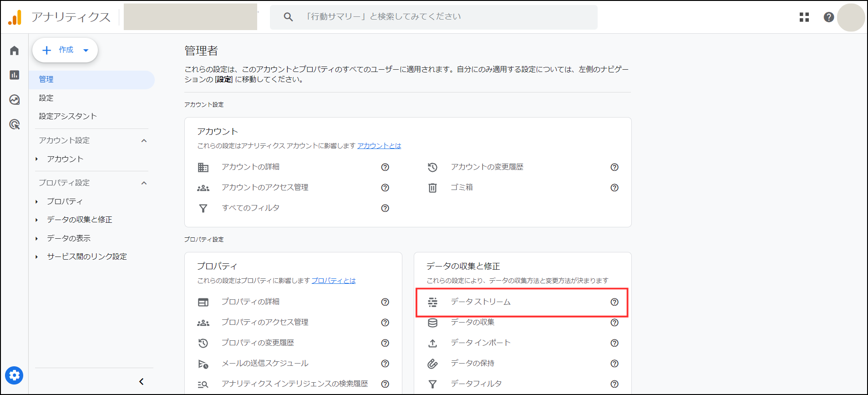The image size is (868, 395).
Task: Click the データ ストリーム icon
Action: point(432,302)
